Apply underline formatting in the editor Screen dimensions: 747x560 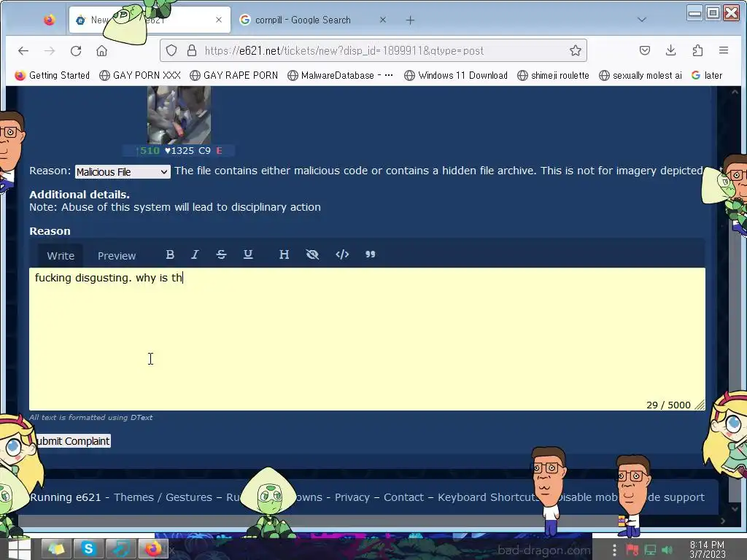pyautogui.click(x=248, y=254)
